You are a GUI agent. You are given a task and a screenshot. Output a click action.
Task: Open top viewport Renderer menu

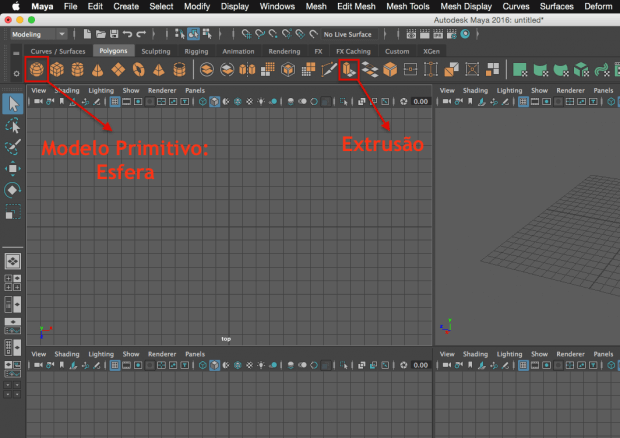coord(162,91)
